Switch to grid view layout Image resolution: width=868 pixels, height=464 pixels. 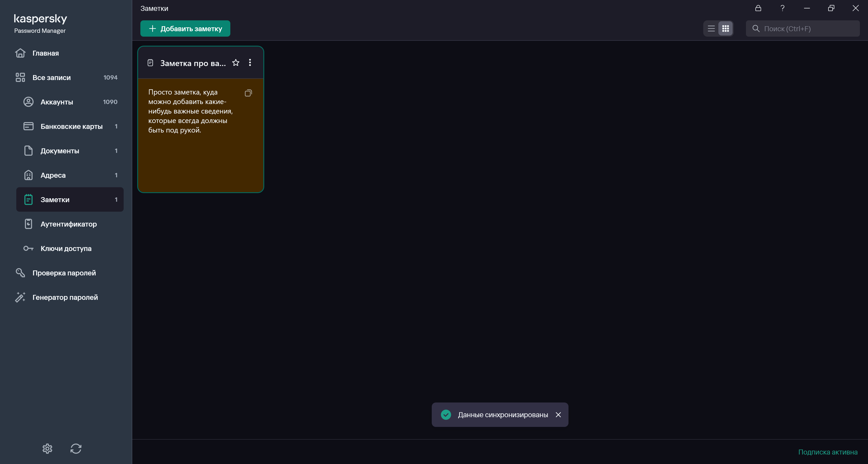coord(725,29)
